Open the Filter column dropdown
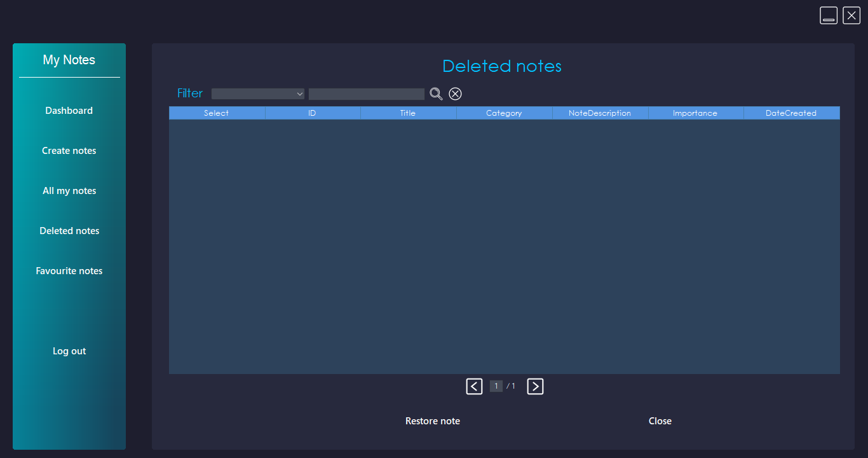The height and width of the screenshot is (458, 868). [258, 94]
